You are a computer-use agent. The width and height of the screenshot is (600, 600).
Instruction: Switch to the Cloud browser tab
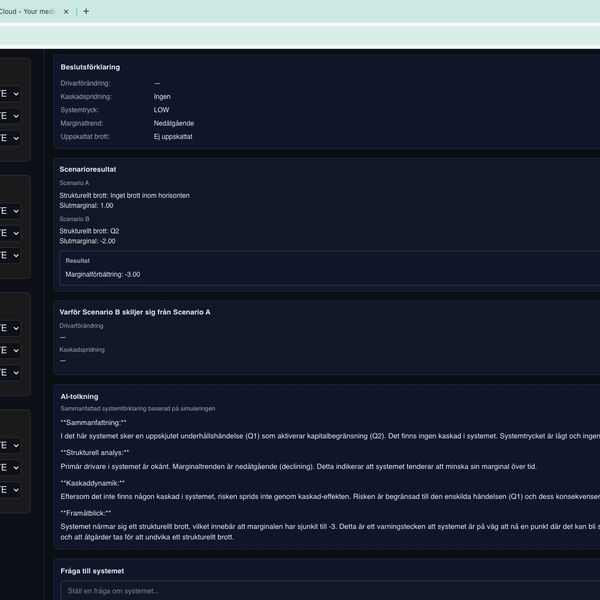pyautogui.click(x=28, y=11)
